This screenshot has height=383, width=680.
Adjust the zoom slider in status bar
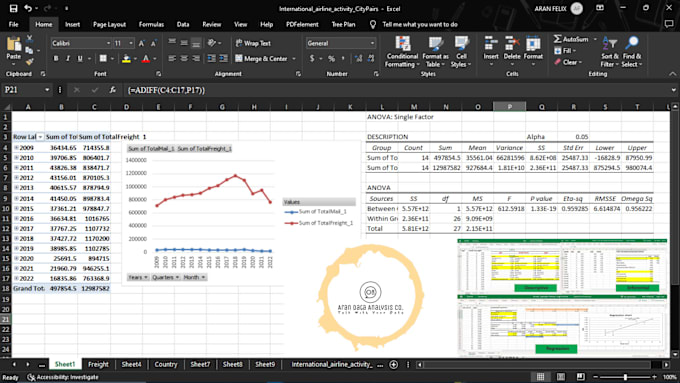coord(625,377)
